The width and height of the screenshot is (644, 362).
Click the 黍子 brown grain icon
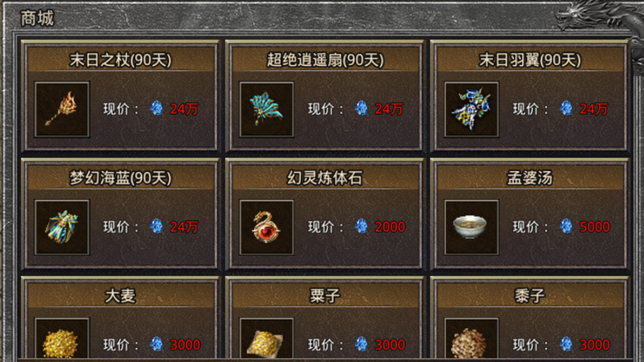click(x=471, y=339)
